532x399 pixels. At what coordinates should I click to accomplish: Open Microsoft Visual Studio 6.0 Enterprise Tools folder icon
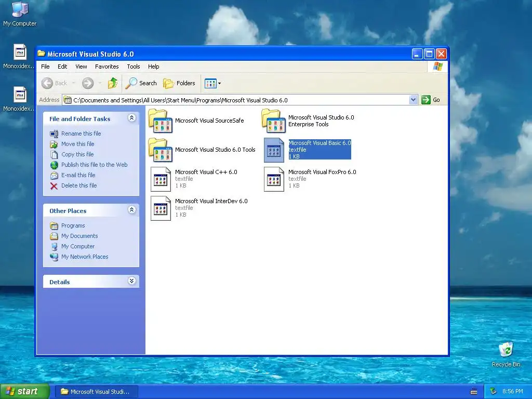[x=274, y=121]
